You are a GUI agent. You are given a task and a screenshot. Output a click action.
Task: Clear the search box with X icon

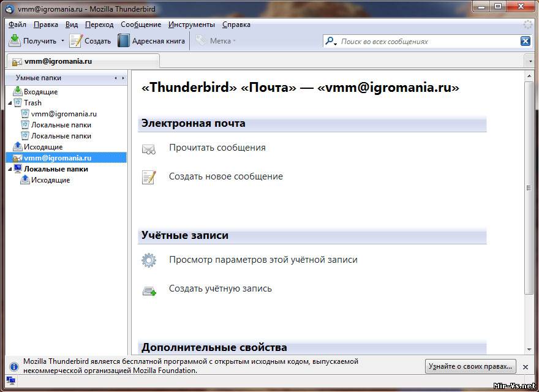[x=526, y=41]
